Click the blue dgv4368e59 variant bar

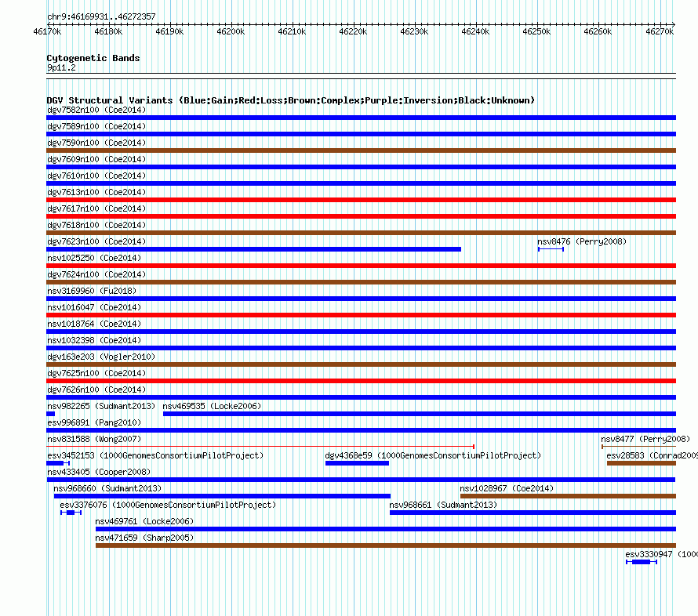click(357, 463)
